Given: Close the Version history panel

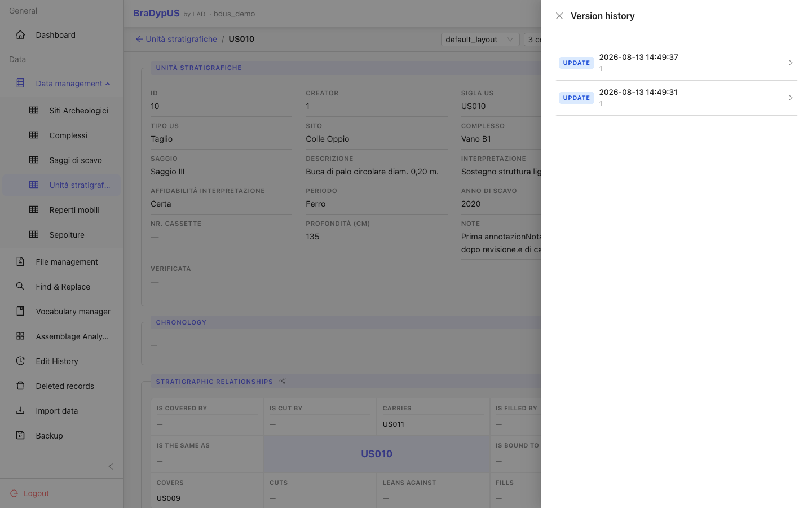Looking at the screenshot, I should [559, 16].
